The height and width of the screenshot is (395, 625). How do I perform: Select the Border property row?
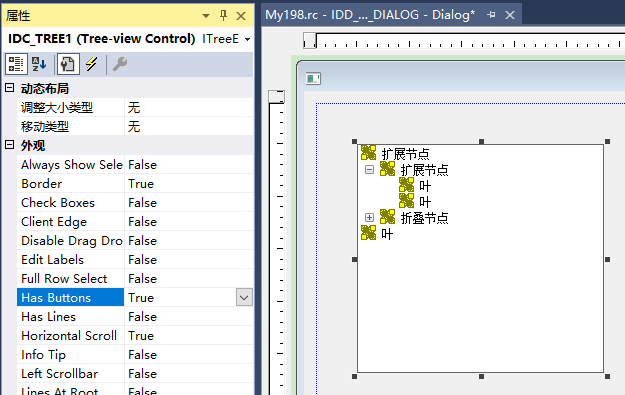tap(135, 183)
